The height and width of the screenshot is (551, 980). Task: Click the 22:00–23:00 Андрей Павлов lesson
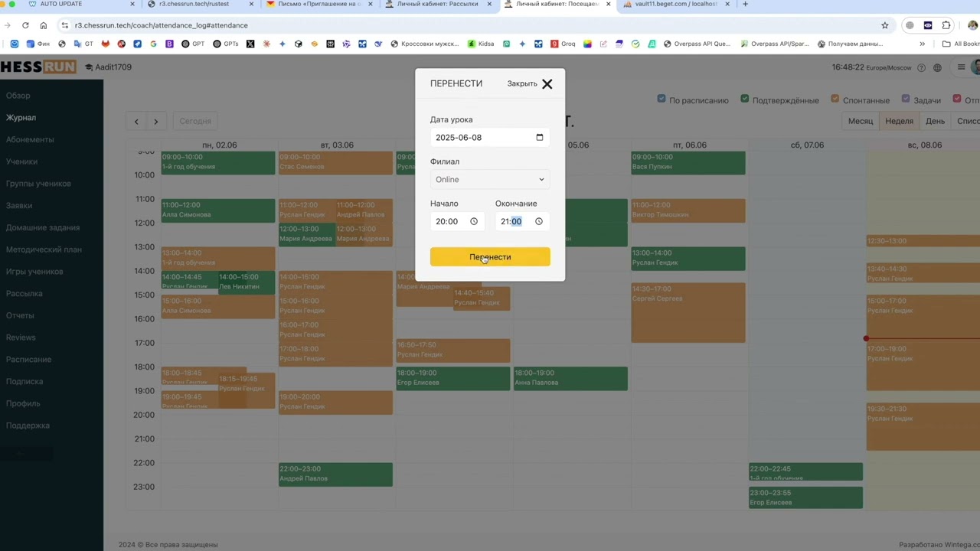pyautogui.click(x=335, y=474)
